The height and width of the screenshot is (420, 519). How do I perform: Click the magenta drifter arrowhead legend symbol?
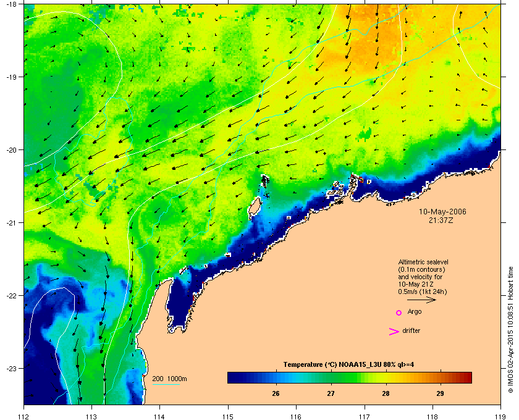[x=394, y=332]
